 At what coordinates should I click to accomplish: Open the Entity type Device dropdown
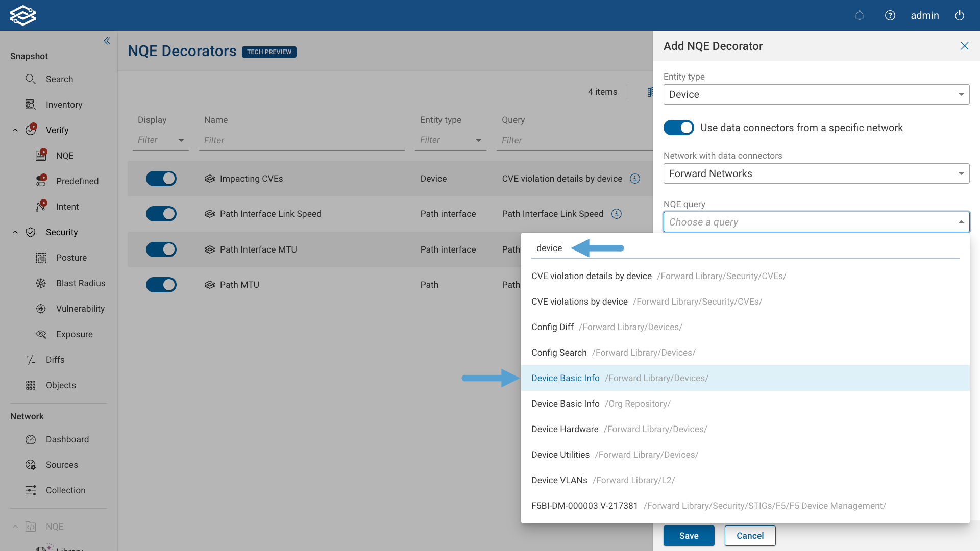(816, 94)
